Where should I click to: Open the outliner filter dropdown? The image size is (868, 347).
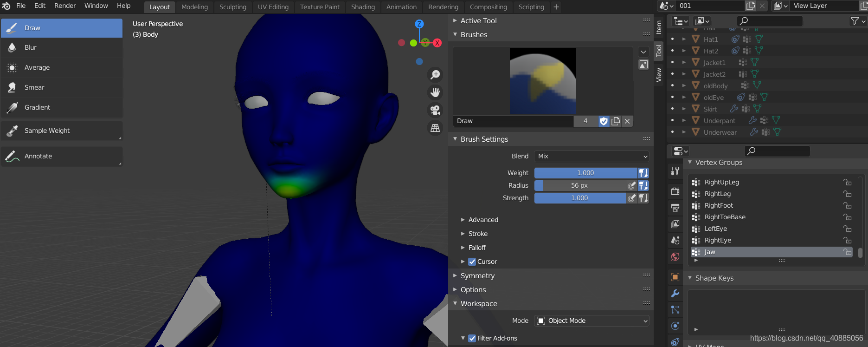click(x=857, y=21)
